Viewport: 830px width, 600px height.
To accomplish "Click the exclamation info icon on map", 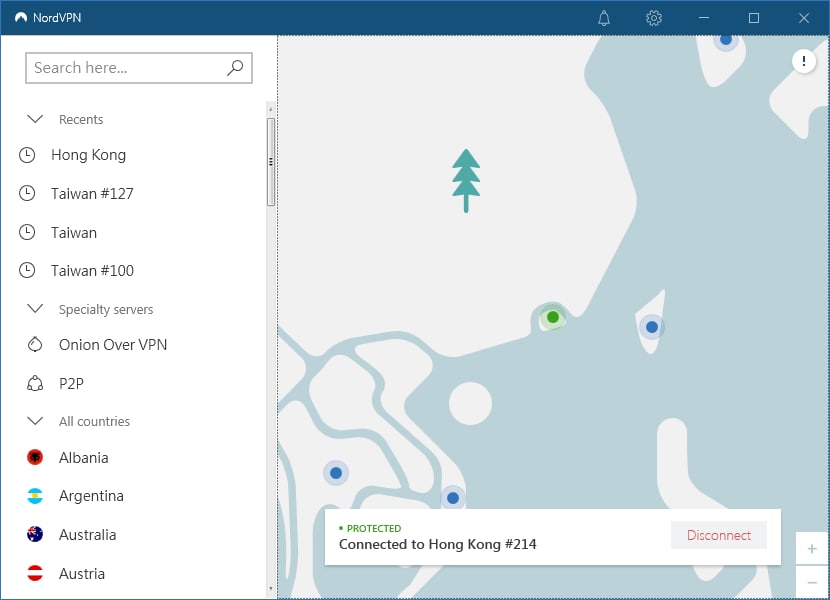I will coord(804,61).
